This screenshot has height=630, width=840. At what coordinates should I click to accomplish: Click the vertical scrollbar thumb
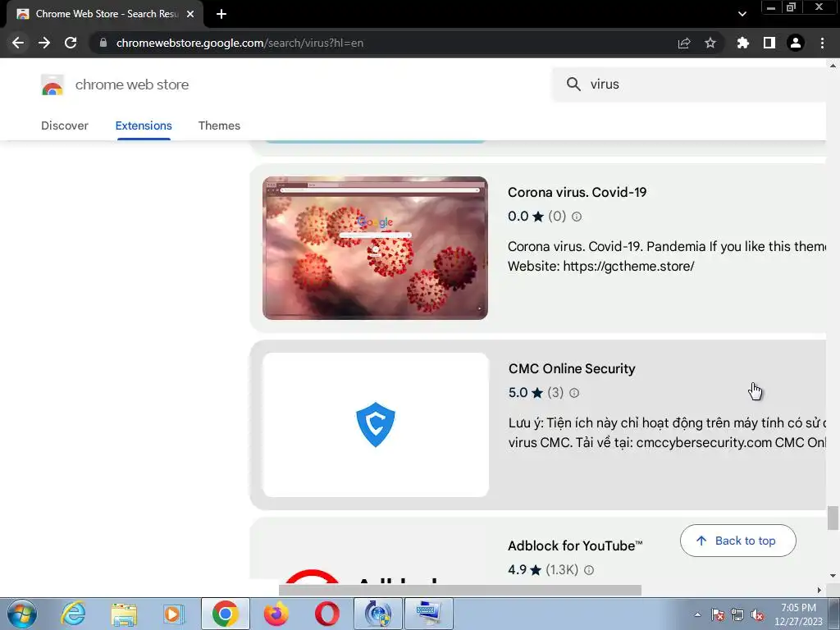tap(832, 518)
